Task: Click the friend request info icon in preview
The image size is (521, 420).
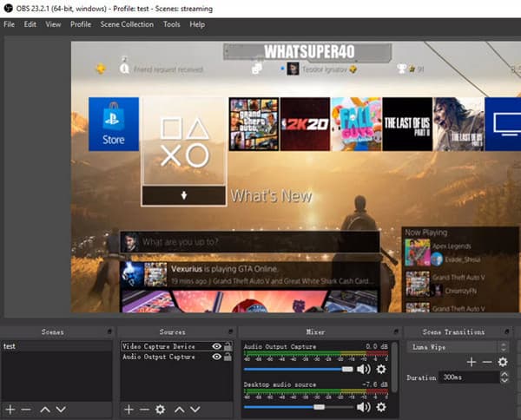Action: tap(124, 69)
